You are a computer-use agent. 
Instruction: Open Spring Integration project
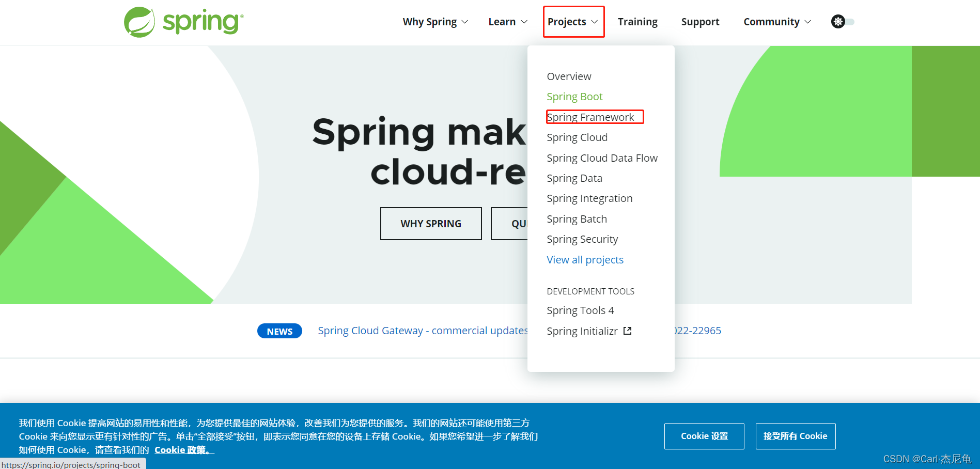coord(589,198)
